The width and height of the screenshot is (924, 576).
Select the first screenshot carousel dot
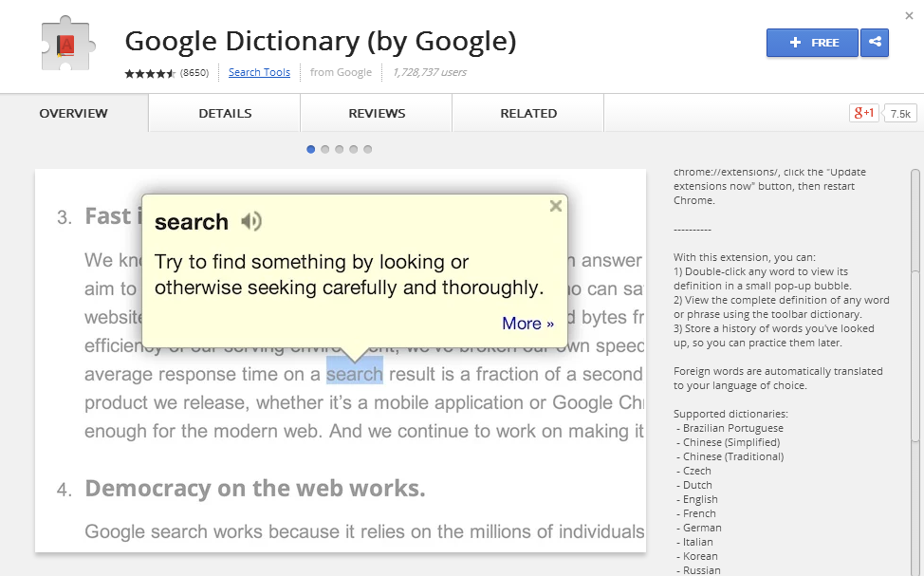[310, 149]
